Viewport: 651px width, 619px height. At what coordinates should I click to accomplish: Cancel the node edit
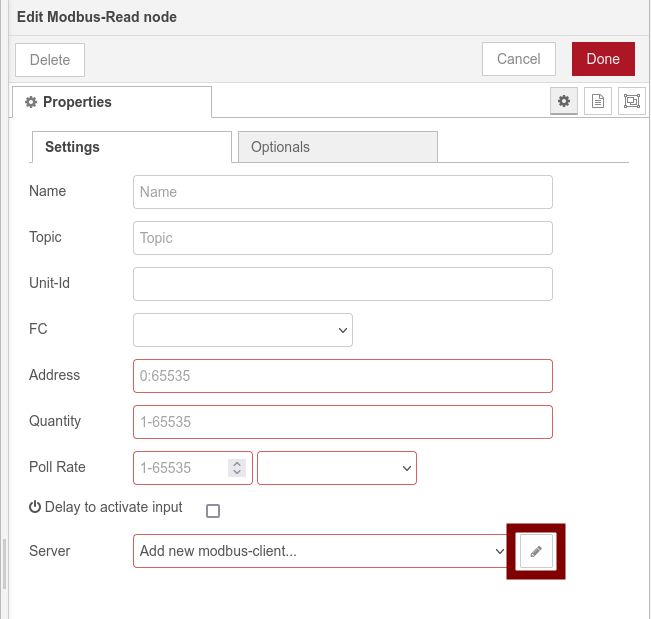(x=518, y=59)
